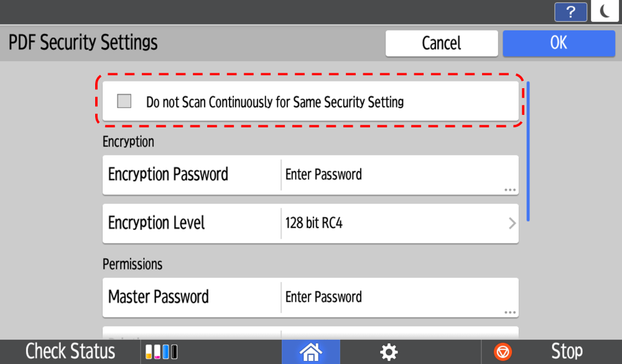Click the Cancel button
This screenshot has width=622, height=364.
point(441,43)
